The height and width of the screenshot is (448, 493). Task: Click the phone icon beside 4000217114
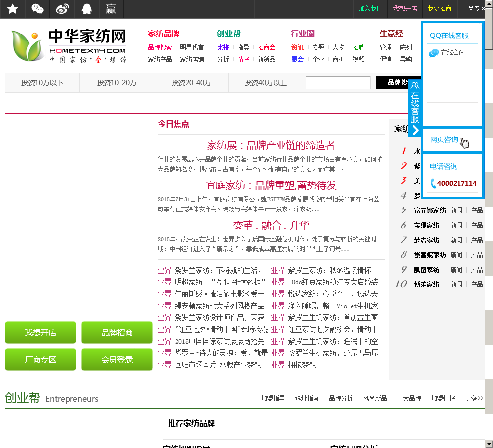433,183
